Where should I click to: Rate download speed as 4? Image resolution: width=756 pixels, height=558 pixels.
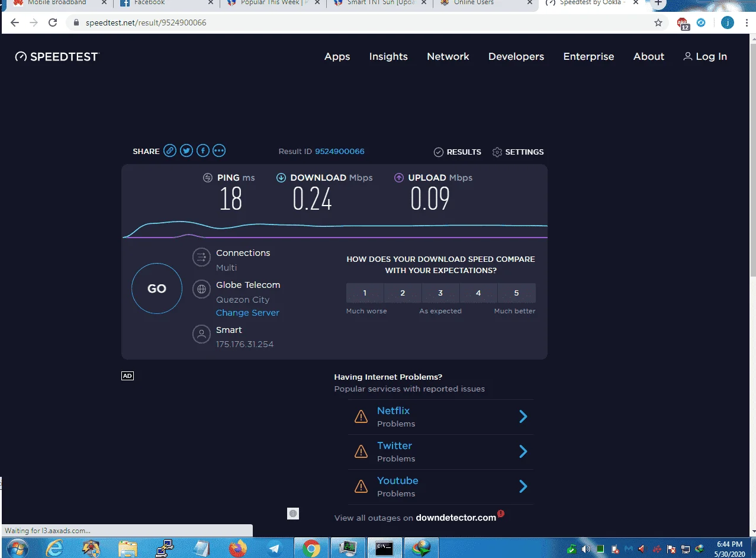(478, 293)
